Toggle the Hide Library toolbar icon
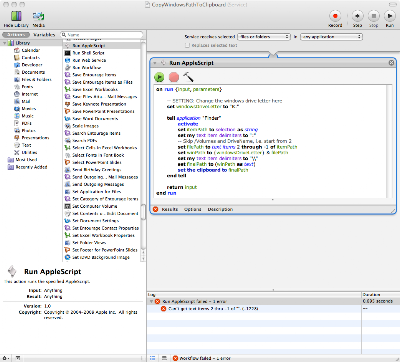 [16, 16]
